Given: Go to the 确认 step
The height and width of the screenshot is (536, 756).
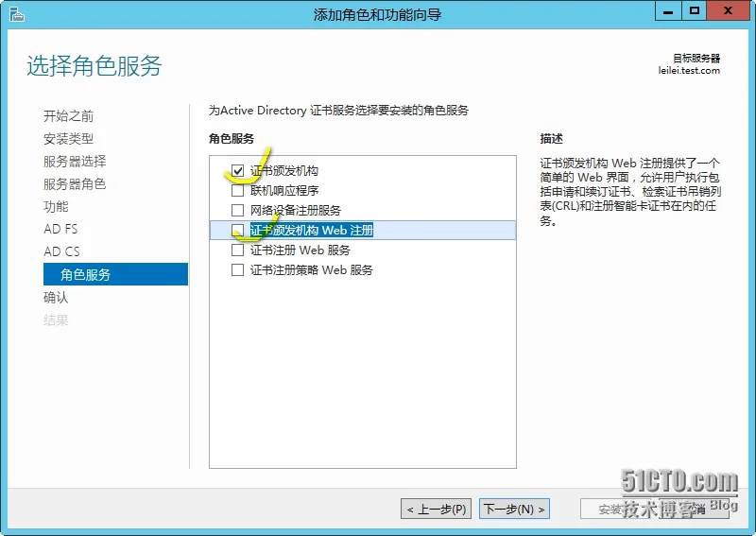Looking at the screenshot, I should coord(56,297).
